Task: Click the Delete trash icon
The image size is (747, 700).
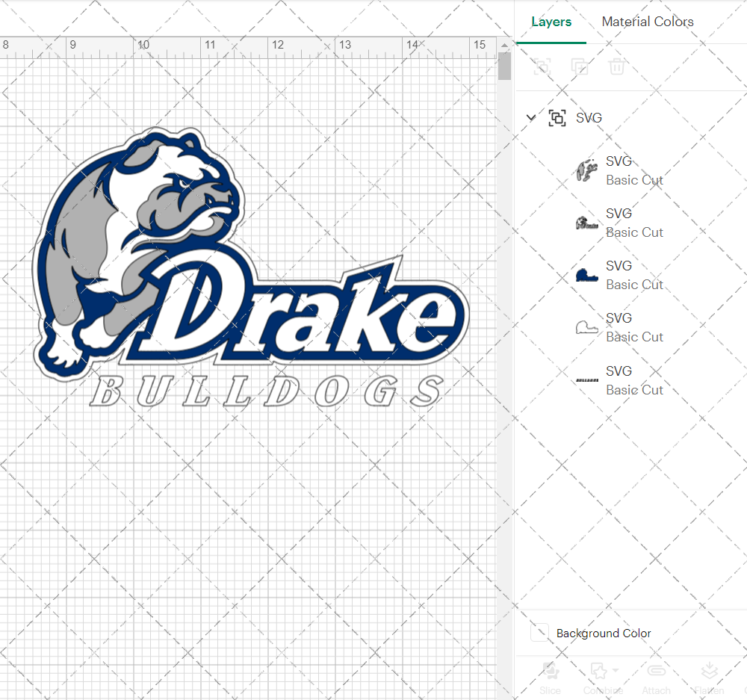Action: click(x=616, y=66)
